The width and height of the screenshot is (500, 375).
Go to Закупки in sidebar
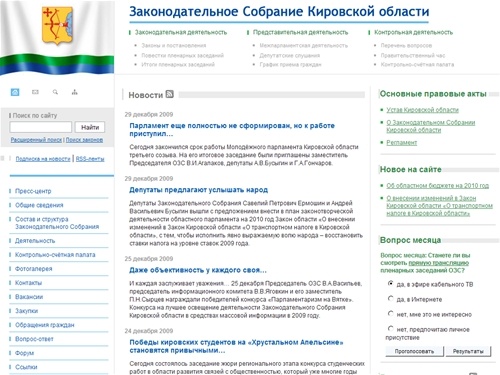pos(26,311)
